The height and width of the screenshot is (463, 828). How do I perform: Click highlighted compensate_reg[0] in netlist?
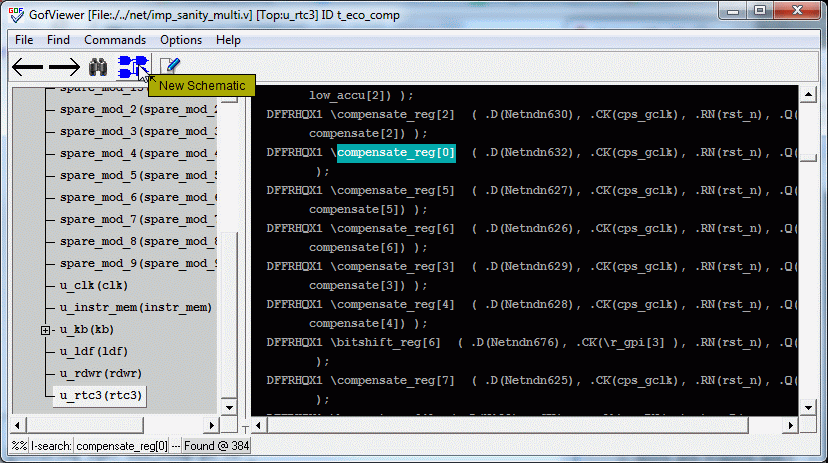(396, 153)
